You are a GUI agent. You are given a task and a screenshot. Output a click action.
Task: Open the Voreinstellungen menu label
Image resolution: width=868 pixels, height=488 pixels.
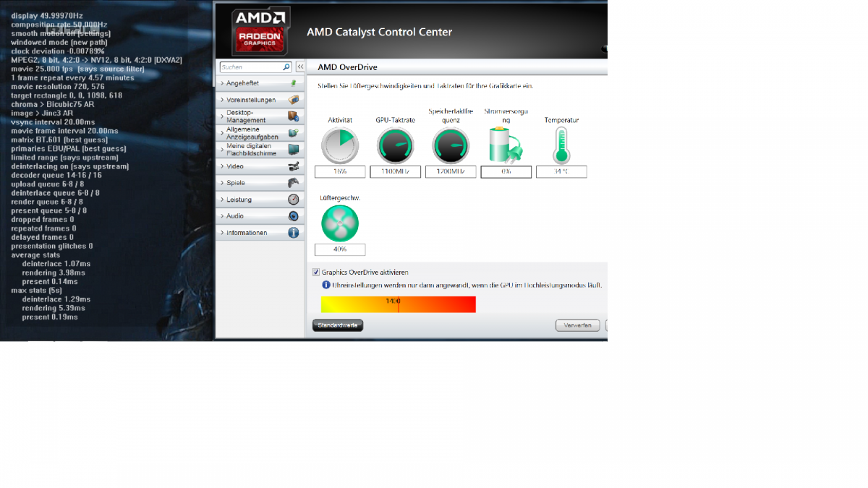pos(250,100)
